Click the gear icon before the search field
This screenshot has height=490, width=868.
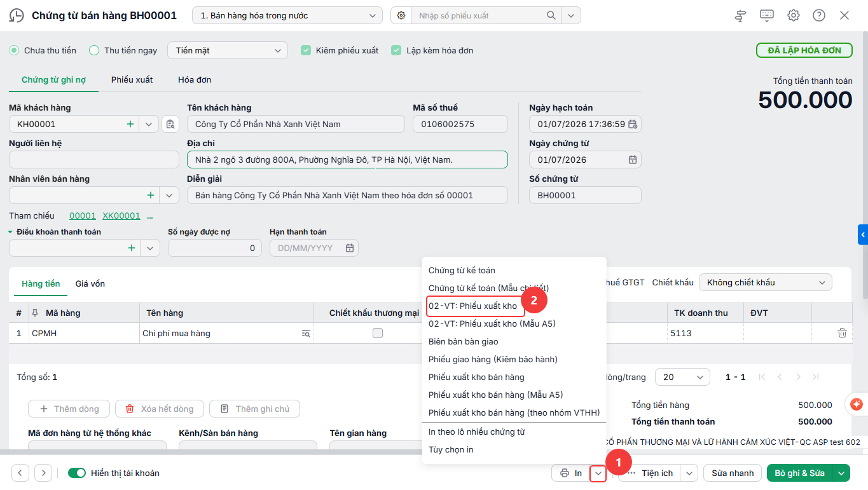tap(401, 15)
